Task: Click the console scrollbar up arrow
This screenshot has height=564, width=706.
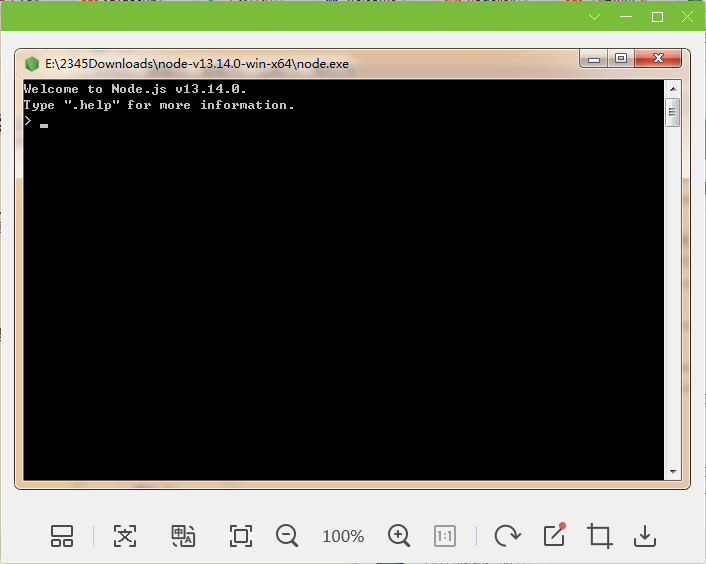Action: 673,89
